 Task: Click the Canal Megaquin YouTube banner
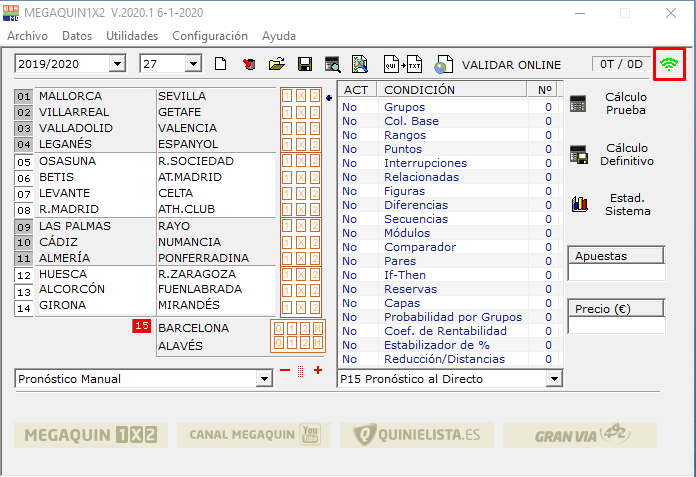click(254, 435)
